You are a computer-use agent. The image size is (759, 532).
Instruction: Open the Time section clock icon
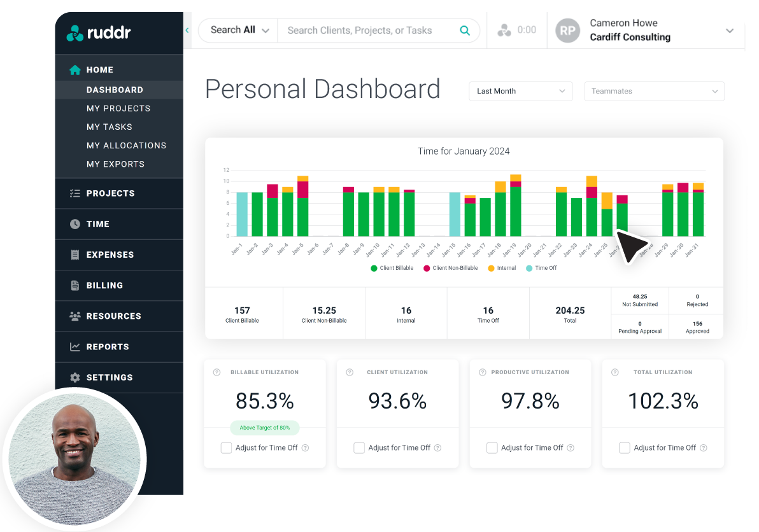[75, 224]
